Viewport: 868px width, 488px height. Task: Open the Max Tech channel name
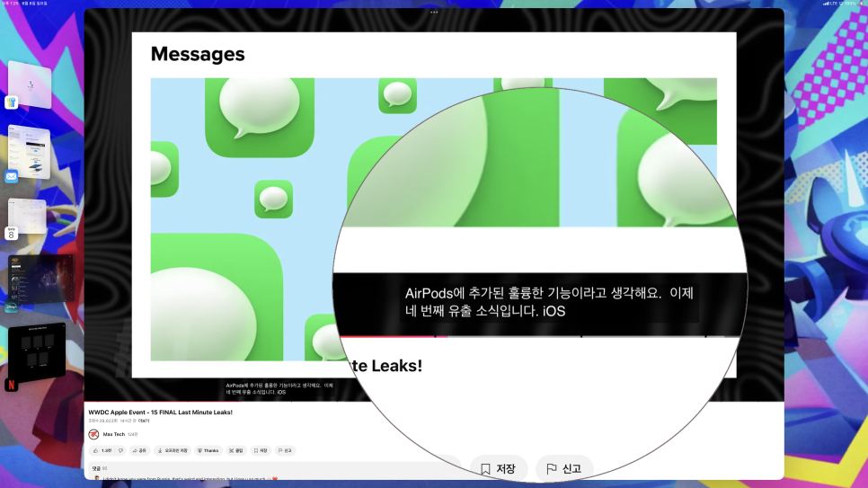[x=114, y=434]
